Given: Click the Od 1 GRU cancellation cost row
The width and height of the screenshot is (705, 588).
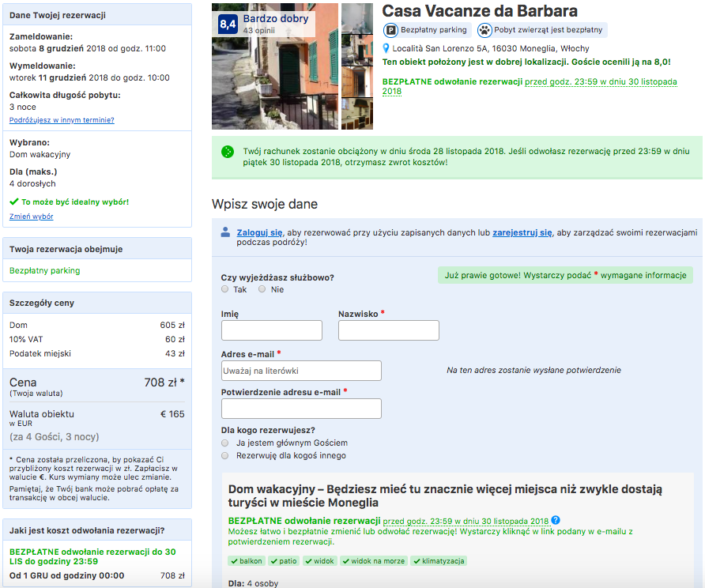Looking at the screenshot, I should (x=97, y=575).
